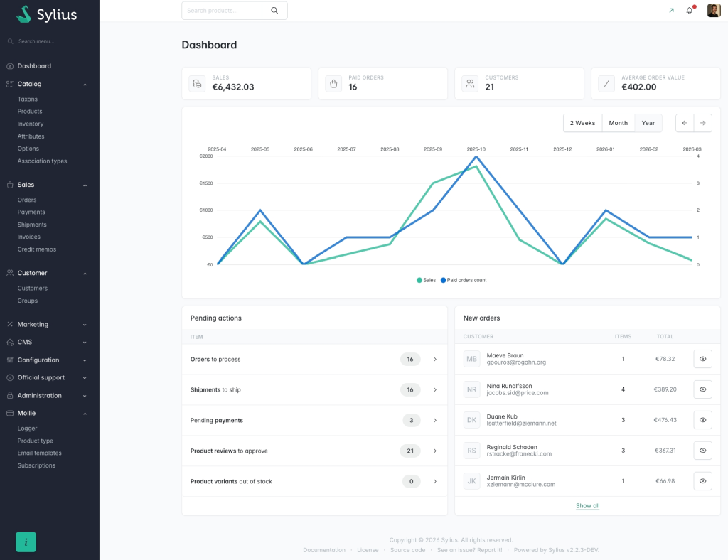The image size is (728, 560).
Task: Open Products in the sidebar
Action: point(30,112)
